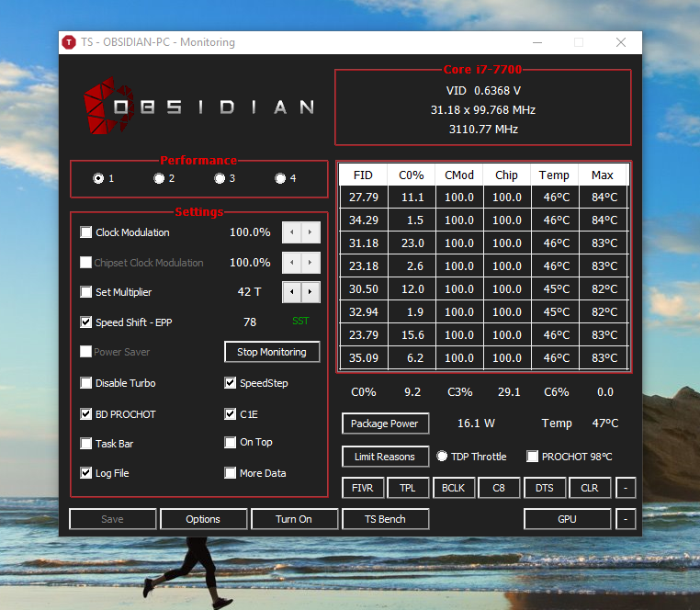Click minus button next to CLR
Screen dimensions: 700x610
coord(626,488)
